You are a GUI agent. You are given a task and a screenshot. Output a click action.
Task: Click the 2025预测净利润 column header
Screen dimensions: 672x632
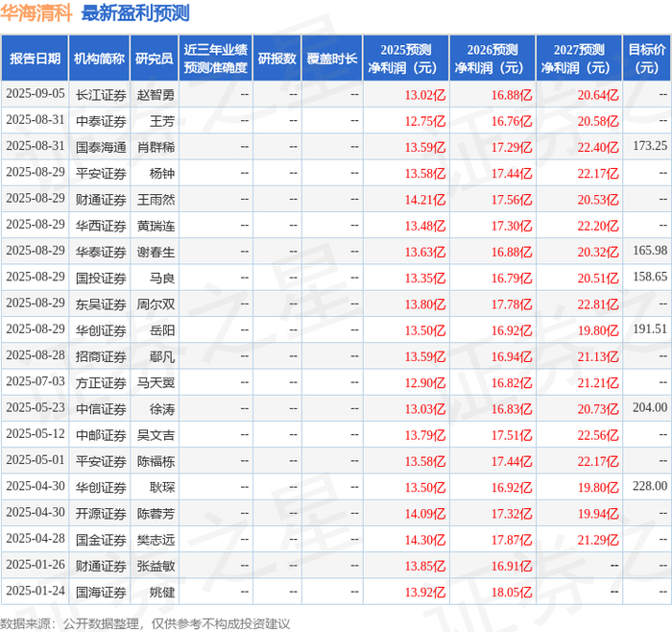406,59
